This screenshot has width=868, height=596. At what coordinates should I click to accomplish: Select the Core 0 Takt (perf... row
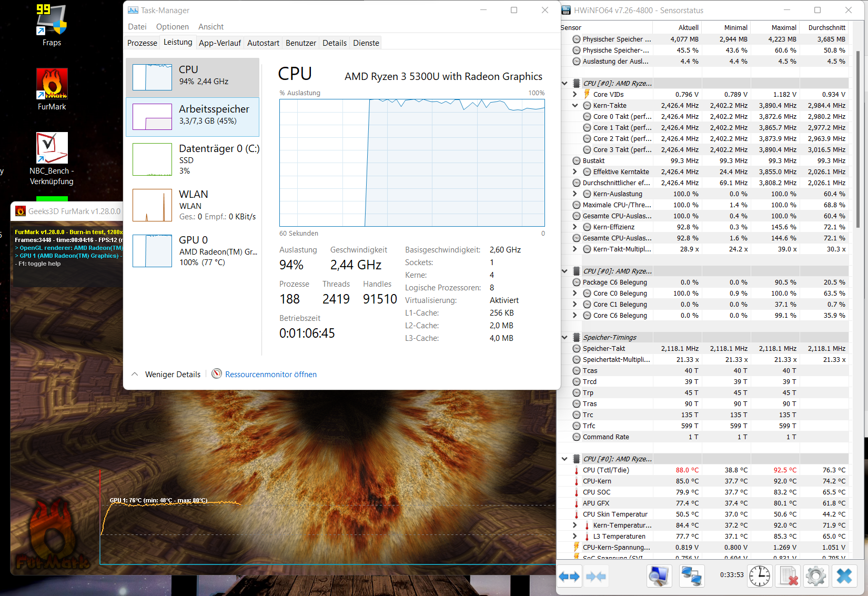coord(704,116)
